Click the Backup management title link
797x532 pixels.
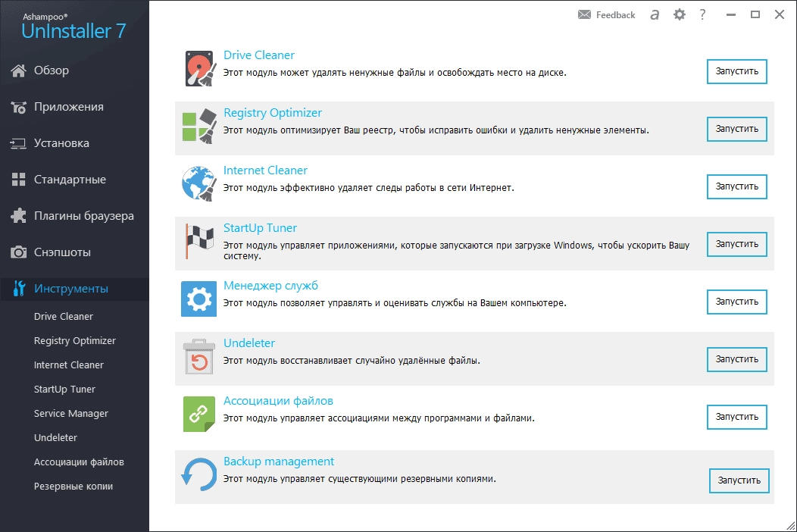point(279,462)
